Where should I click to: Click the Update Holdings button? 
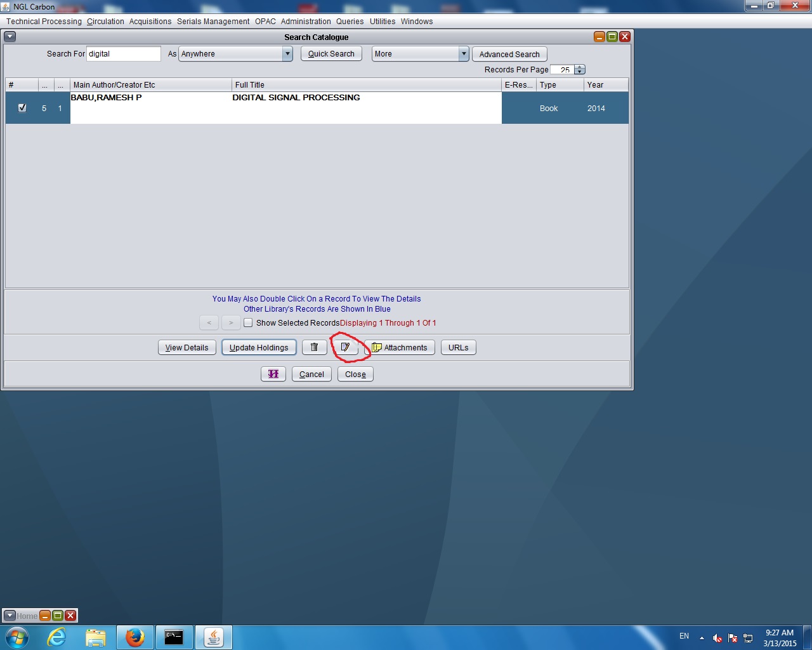click(259, 347)
